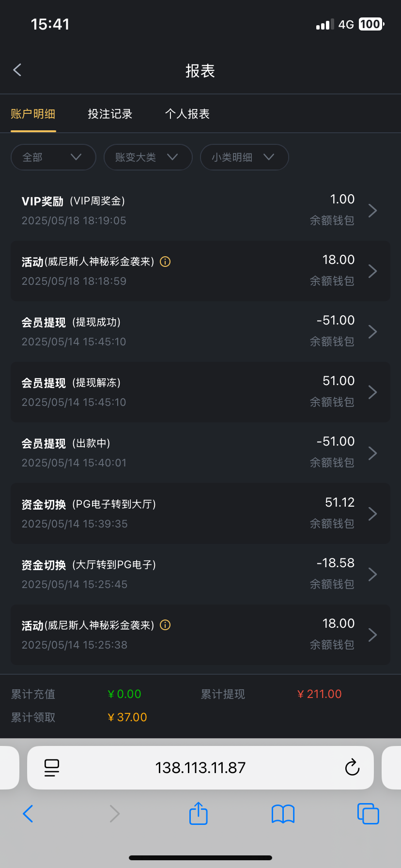Screen dimensions: 401x868
Task: Open the 小类明细 dropdown
Action: point(244,157)
